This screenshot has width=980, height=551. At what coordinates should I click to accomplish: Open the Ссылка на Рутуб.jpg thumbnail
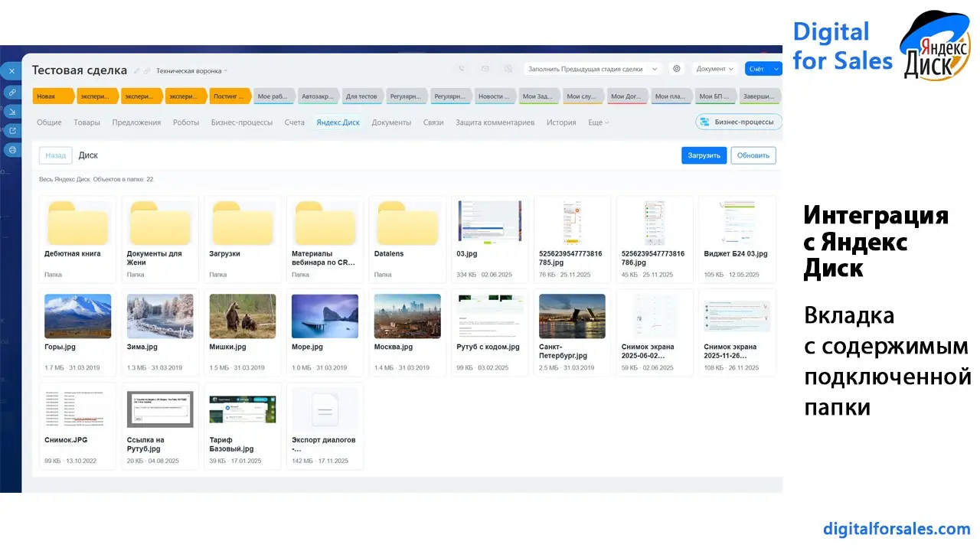point(160,409)
